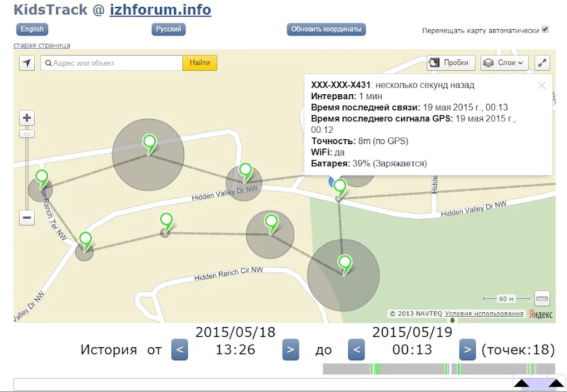The width and height of the screenshot is (567, 392).
Task: Select the green marker in the park area
Action: point(345,263)
